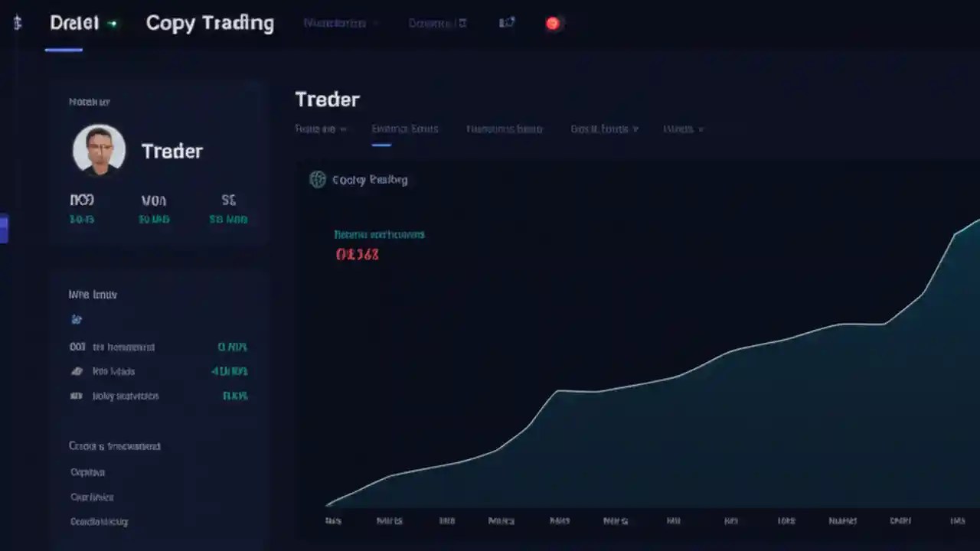The width and height of the screenshot is (980, 551).
Task: Click the ROI stat icon in the sidebar list
Action: point(77,347)
